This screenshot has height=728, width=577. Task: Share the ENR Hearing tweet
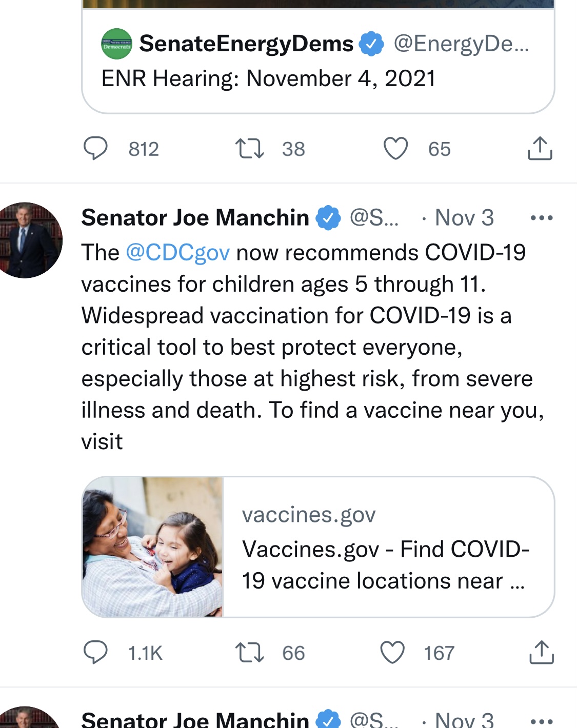[x=540, y=149]
